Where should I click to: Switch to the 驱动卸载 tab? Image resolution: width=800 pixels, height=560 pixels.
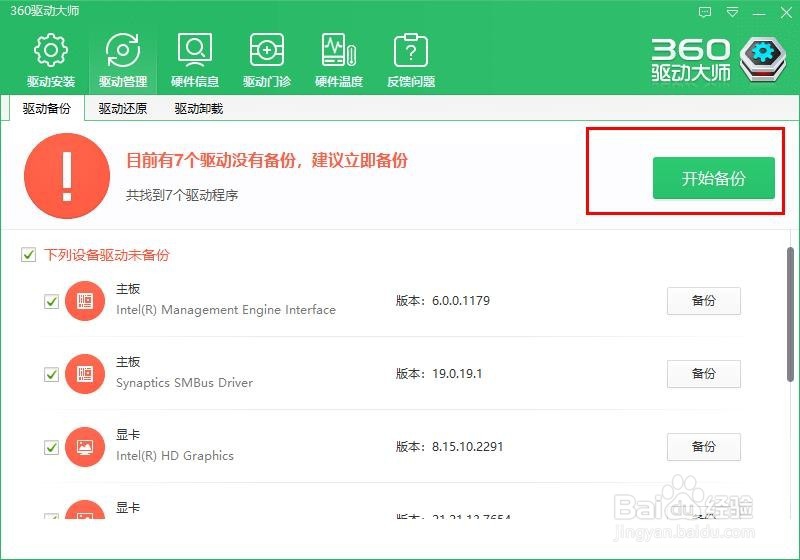(x=198, y=109)
